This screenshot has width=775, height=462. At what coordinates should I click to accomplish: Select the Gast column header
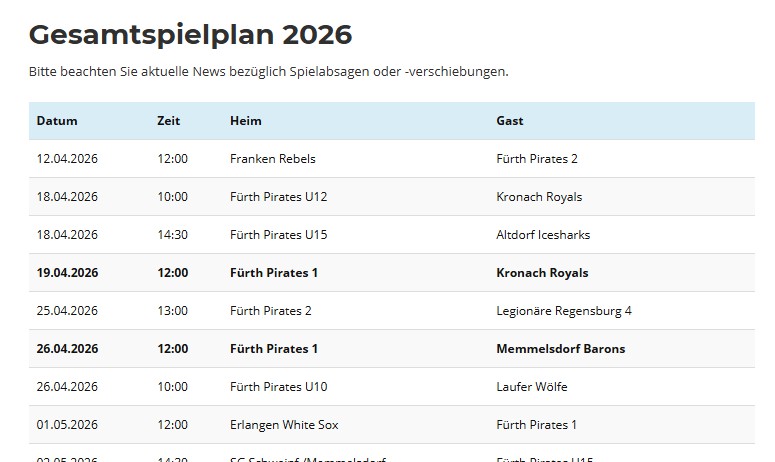point(509,121)
